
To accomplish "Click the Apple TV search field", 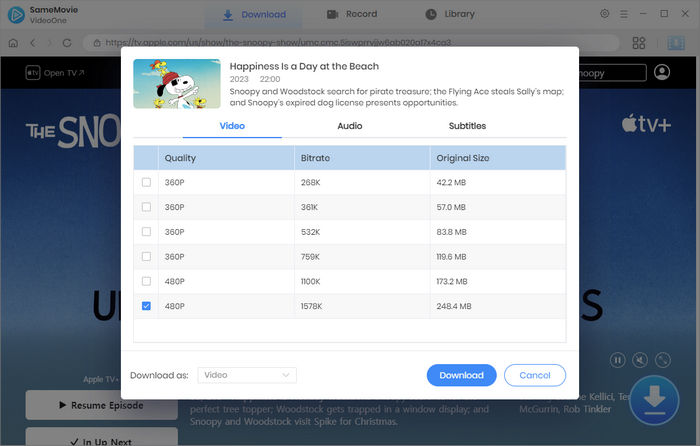I will pyautogui.click(x=612, y=73).
